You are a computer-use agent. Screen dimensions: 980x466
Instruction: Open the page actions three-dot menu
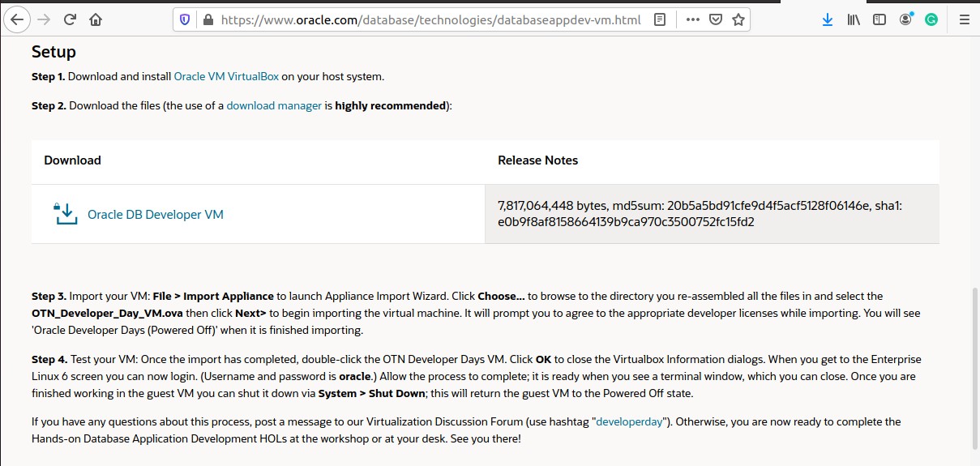(693, 19)
